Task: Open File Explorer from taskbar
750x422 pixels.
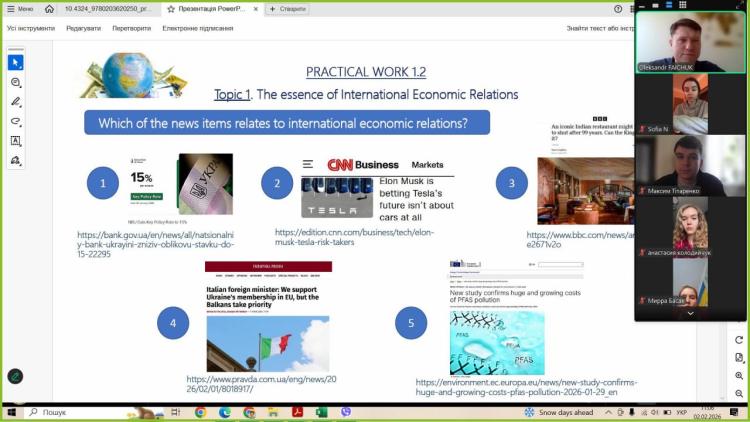Action: click(273, 412)
